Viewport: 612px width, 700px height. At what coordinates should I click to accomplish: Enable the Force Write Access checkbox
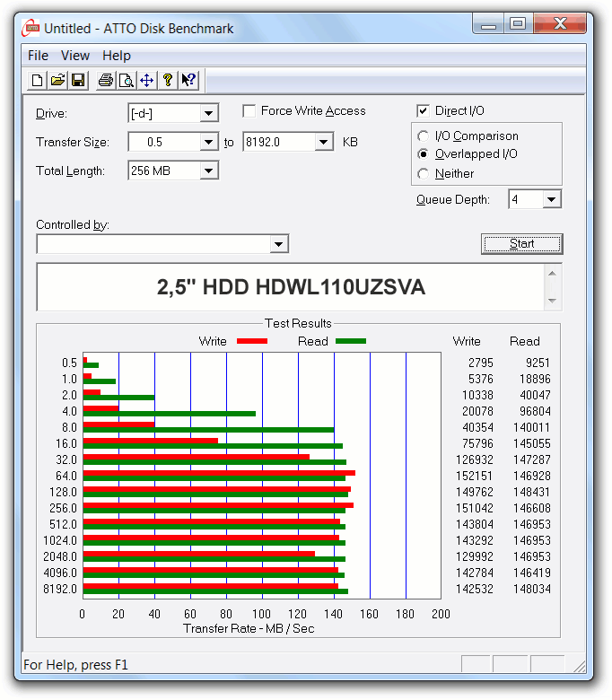coord(249,110)
